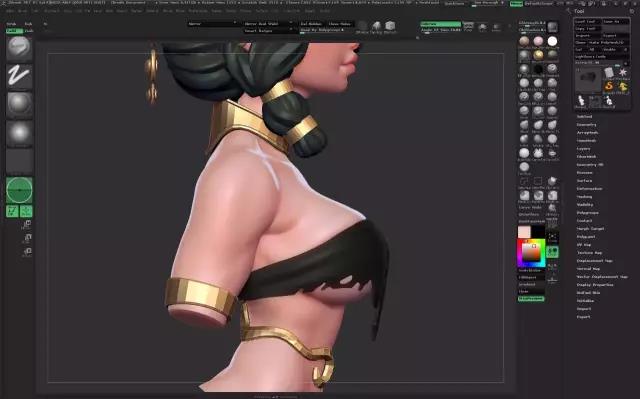Choose the SelectLasso brush icon
This screenshot has width=640, height=399.
point(524,182)
